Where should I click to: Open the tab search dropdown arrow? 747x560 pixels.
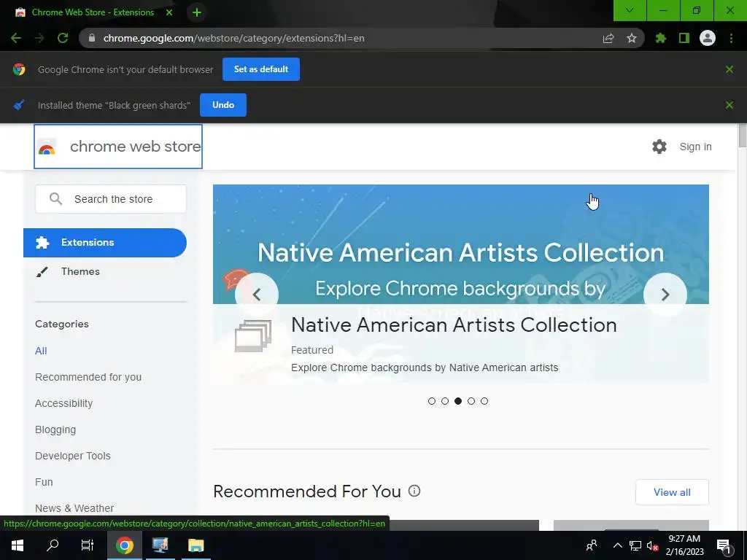(630, 10)
